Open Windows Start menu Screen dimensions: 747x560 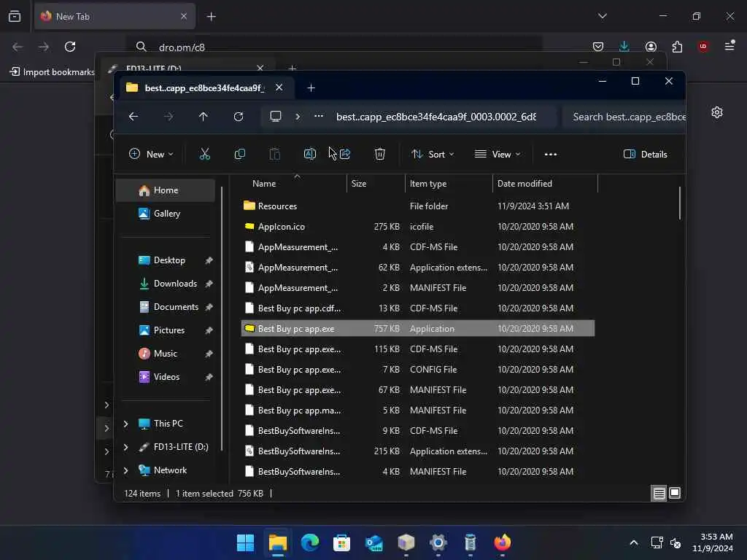(245, 542)
